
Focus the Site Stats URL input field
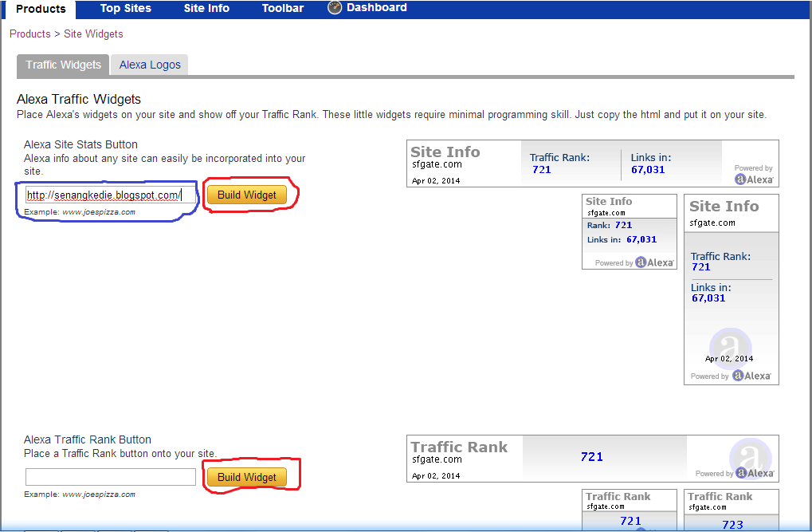111,195
